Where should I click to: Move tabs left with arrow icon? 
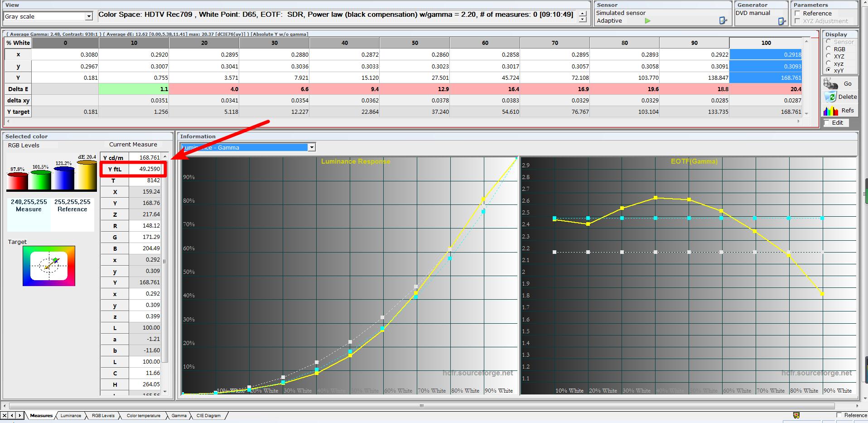[12, 415]
